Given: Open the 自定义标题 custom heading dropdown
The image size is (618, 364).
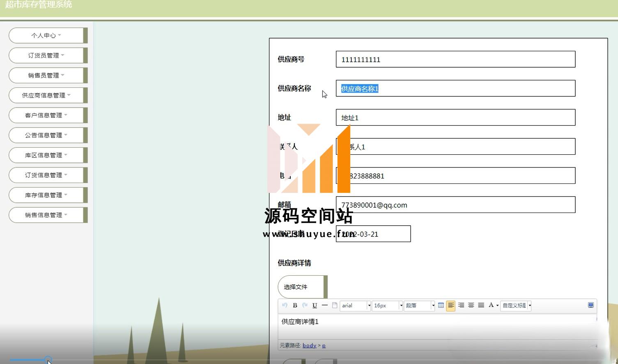Looking at the screenshot, I should (516, 305).
